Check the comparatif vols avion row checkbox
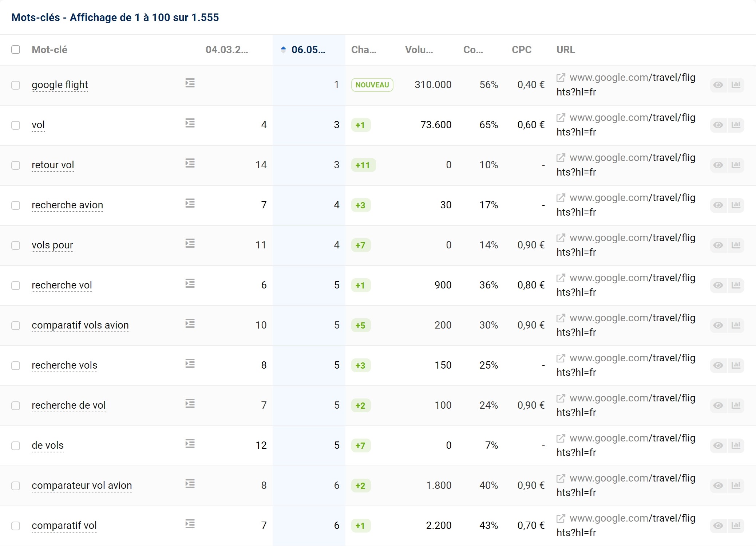Viewport: 756px width, 546px height. point(16,326)
